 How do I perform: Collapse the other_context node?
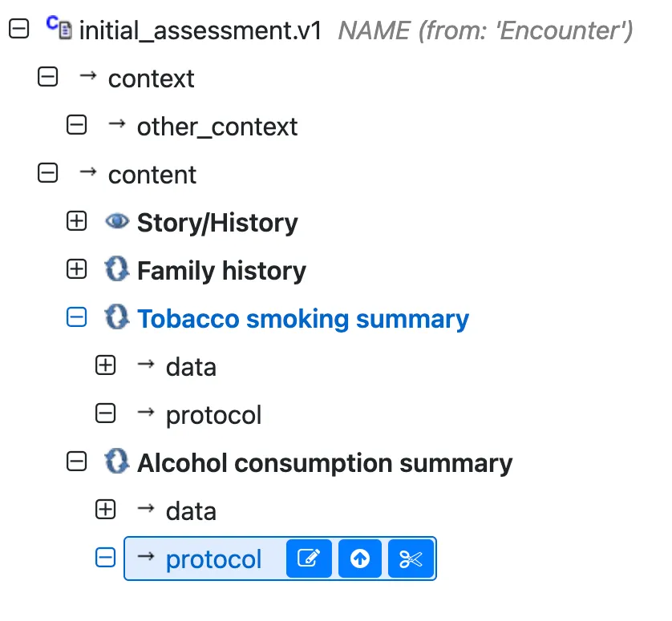76,125
